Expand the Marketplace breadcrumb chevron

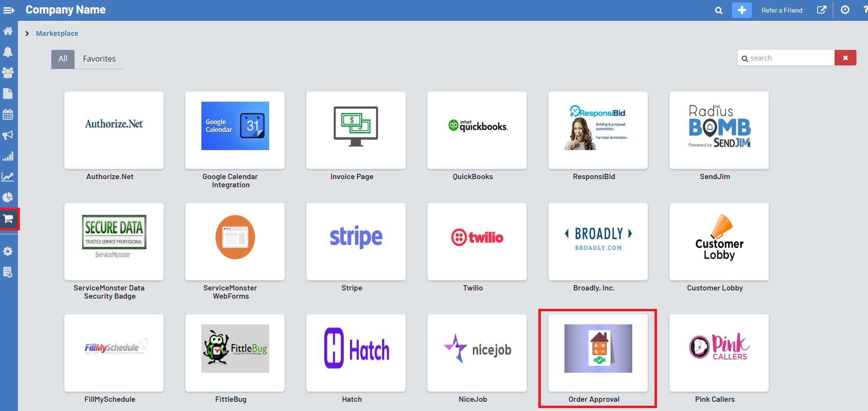pyautogui.click(x=27, y=33)
